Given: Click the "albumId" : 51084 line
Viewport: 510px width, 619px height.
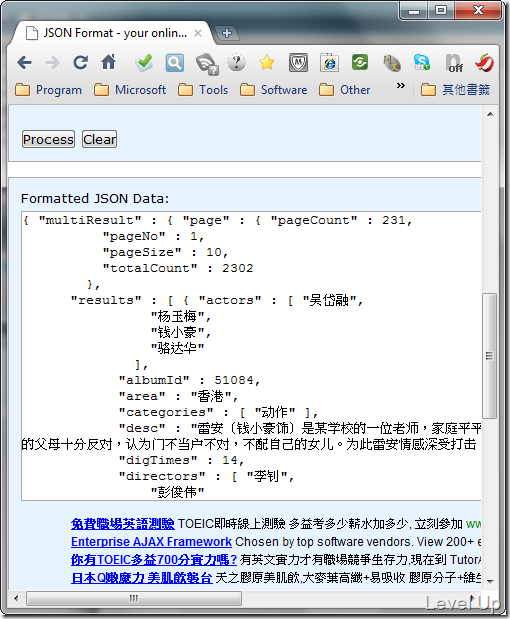Looking at the screenshot, I should pos(189,380).
